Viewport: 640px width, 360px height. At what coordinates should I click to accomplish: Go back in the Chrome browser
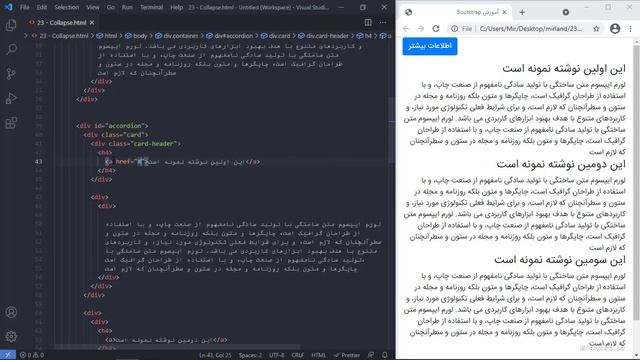(x=406, y=29)
